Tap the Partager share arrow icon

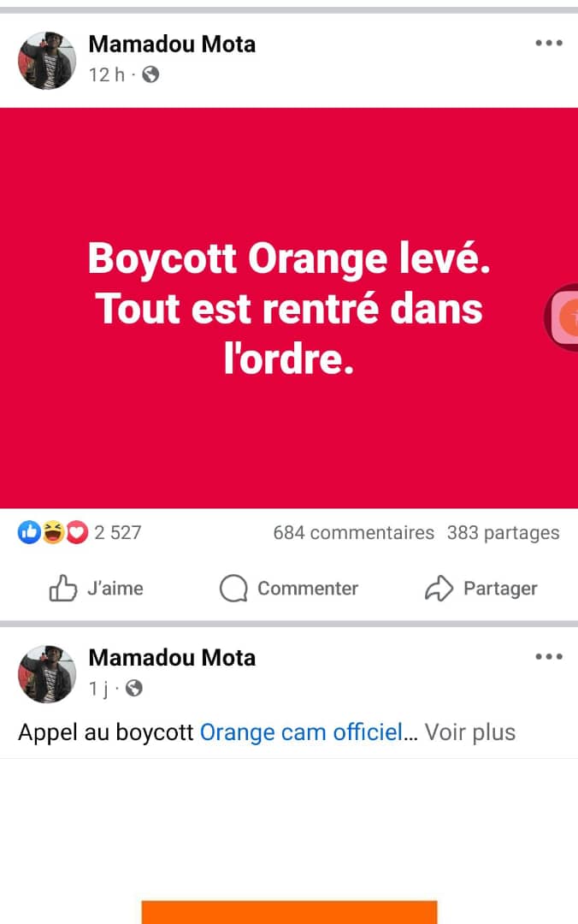[x=439, y=589]
